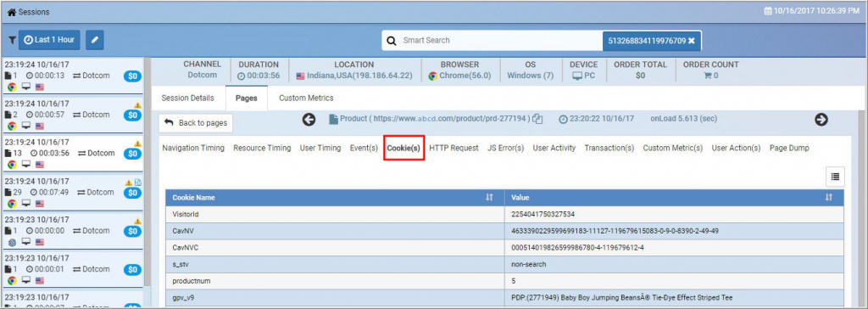Select the session with 29 pages
This screenshot has height=309, width=868.
(72, 192)
